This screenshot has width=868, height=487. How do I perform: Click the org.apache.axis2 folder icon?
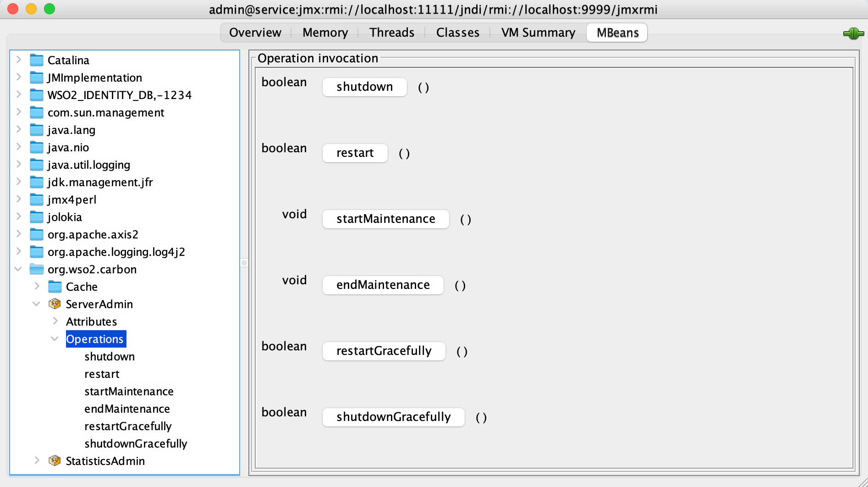pos(37,234)
